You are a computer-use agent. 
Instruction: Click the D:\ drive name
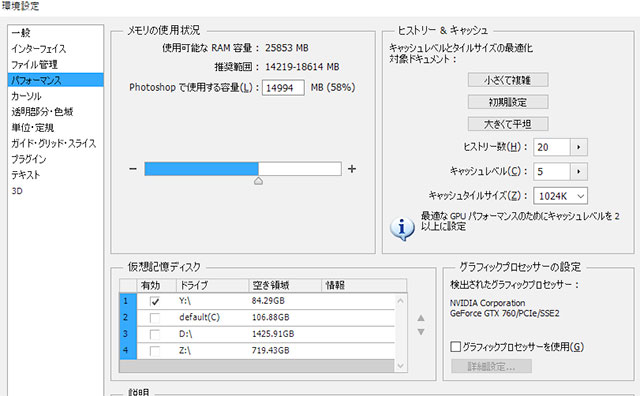pyautogui.click(x=185, y=334)
